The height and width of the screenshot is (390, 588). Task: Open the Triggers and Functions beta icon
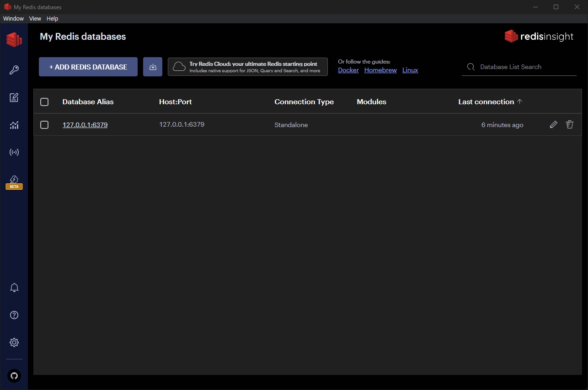point(14,182)
